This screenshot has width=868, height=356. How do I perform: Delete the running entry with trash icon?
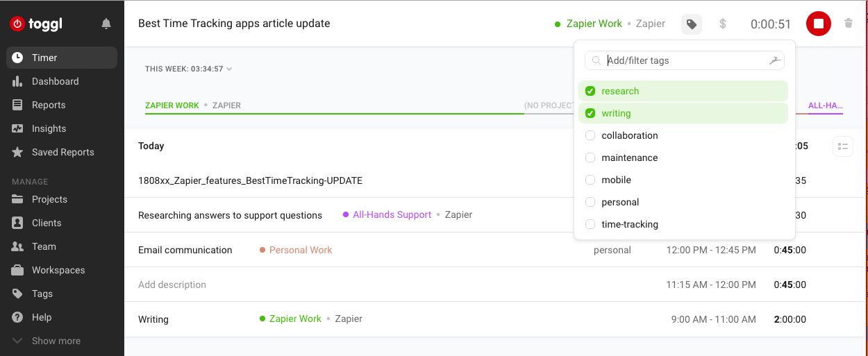point(848,24)
